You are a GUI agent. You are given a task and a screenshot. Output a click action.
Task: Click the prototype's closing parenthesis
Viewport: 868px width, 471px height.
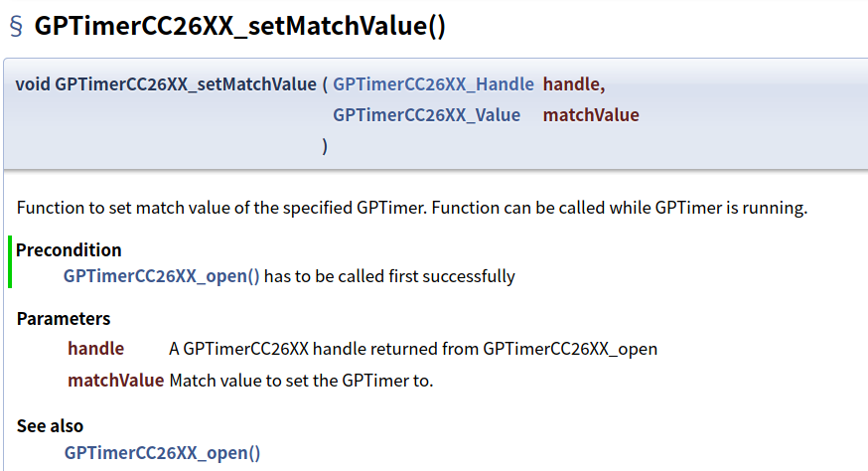click(x=325, y=146)
